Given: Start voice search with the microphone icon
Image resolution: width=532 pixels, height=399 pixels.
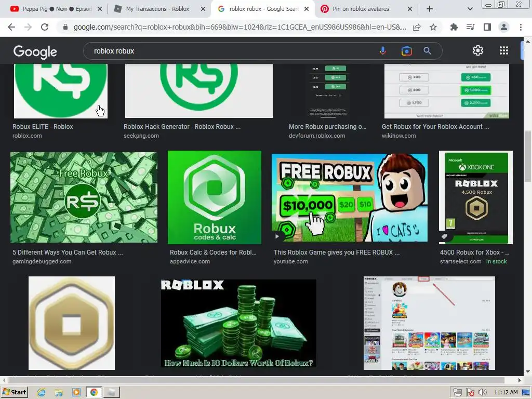Looking at the screenshot, I should [383, 51].
